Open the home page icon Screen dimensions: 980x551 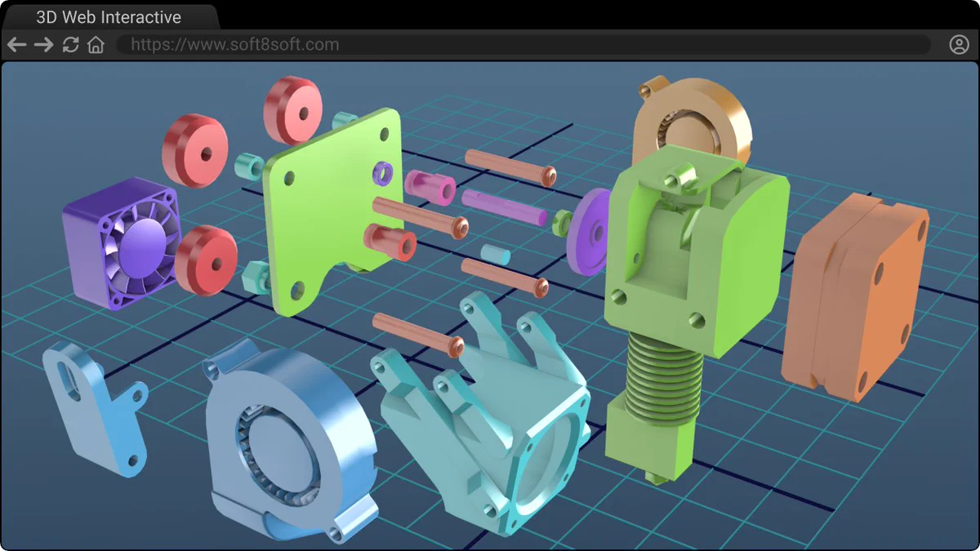pyautogui.click(x=96, y=45)
